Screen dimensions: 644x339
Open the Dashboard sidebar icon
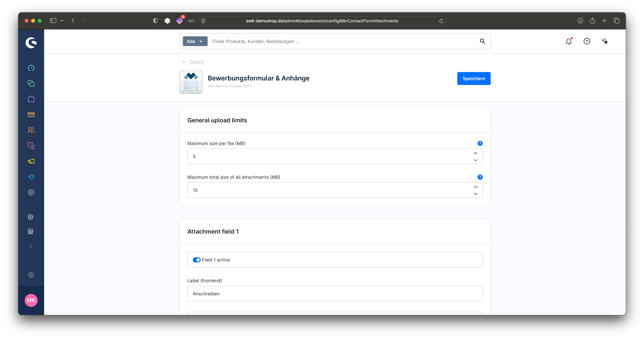[x=31, y=68]
